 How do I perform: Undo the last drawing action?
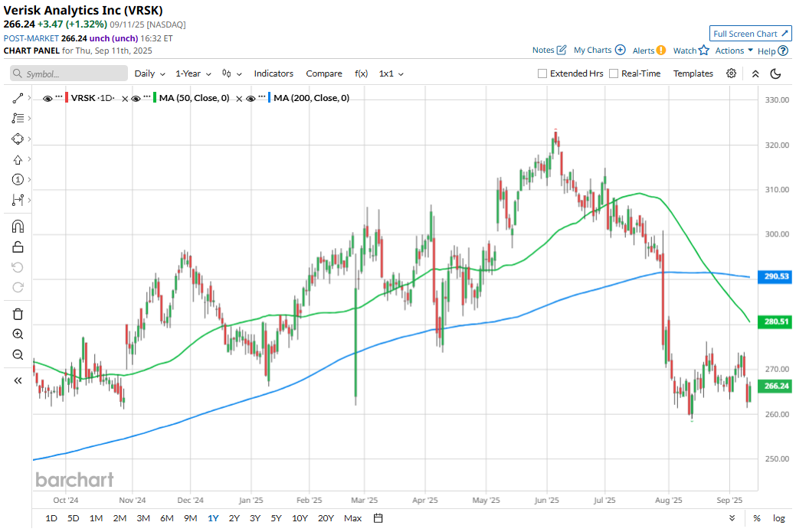click(x=18, y=267)
